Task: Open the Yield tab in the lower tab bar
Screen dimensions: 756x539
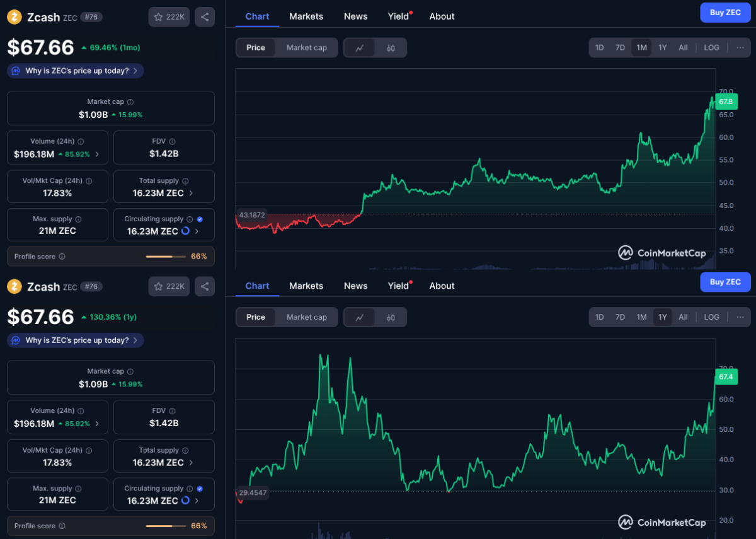Action: (398, 286)
